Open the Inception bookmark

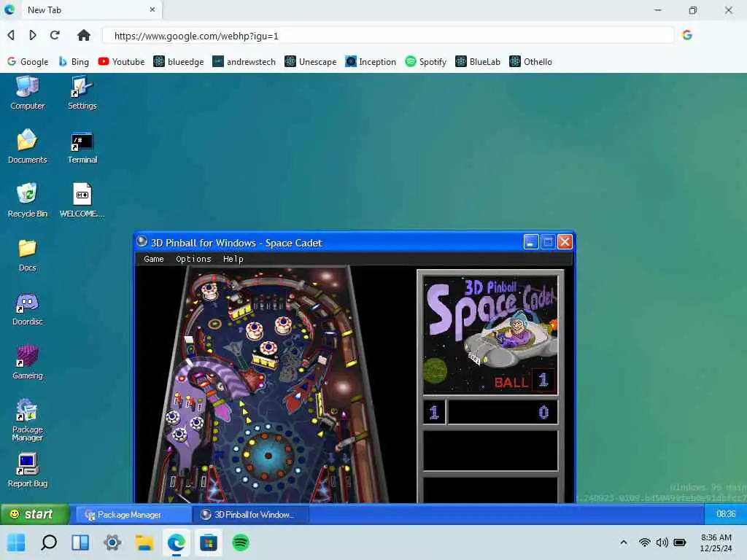pyautogui.click(x=371, y=62)
